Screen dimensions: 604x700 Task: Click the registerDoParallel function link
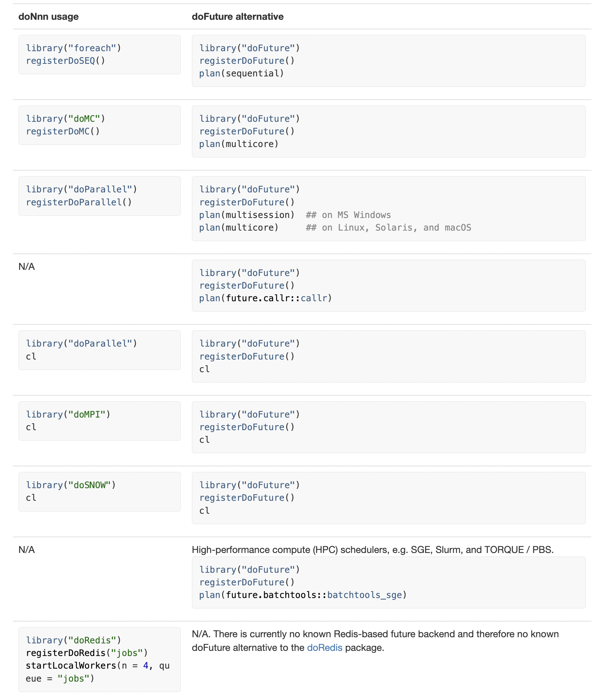(x=74, y=202)
